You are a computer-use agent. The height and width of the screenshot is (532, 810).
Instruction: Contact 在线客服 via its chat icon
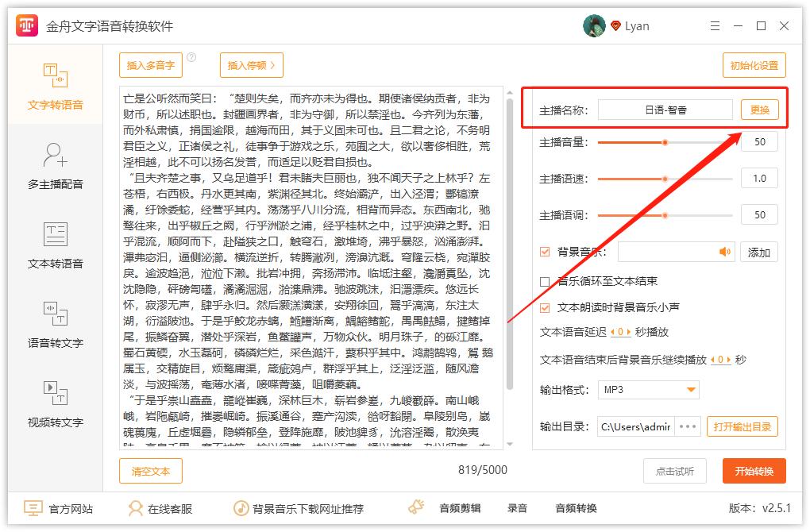pos(137,507)
